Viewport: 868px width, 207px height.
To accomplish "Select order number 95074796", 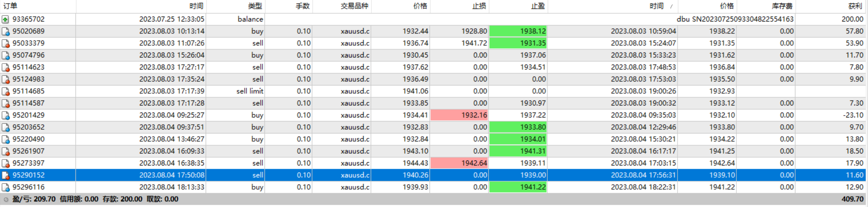I will 28,55.
